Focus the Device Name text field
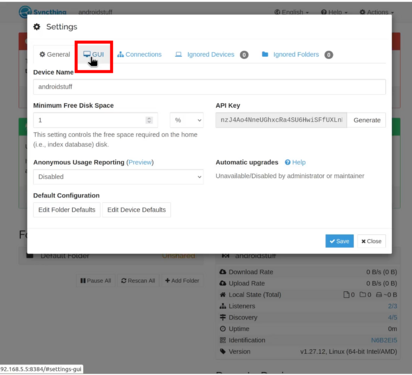This screenshot has height=375, width=412. 209,87
